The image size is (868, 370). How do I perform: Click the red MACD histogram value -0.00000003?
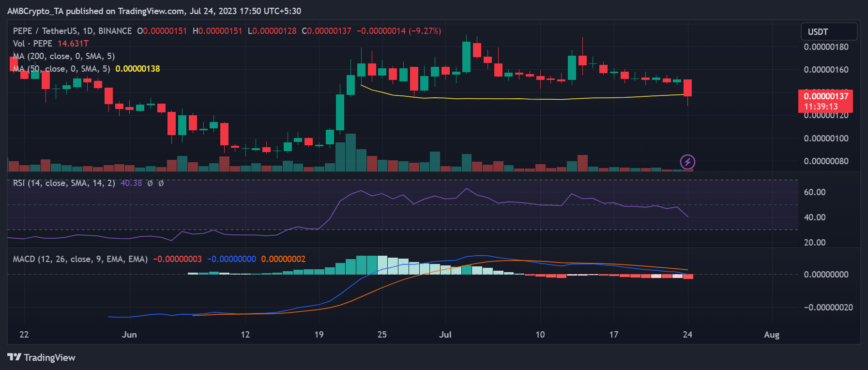tap(177, 259)
